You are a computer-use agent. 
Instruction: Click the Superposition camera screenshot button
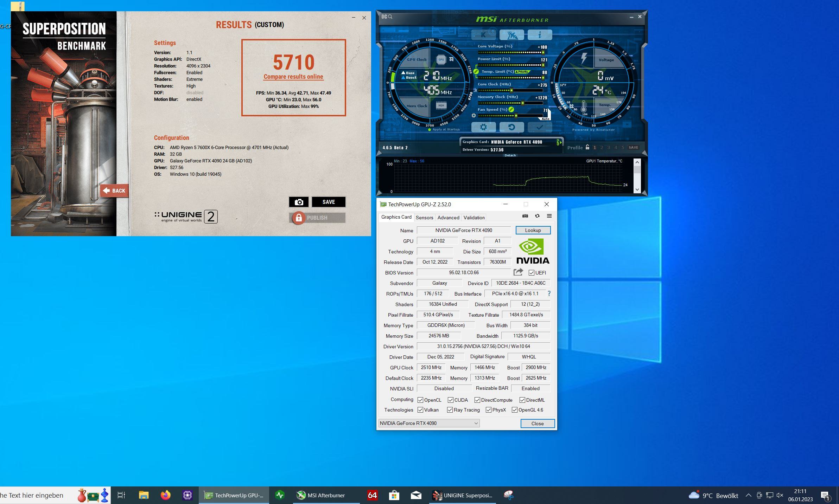[x=299, y=202]
